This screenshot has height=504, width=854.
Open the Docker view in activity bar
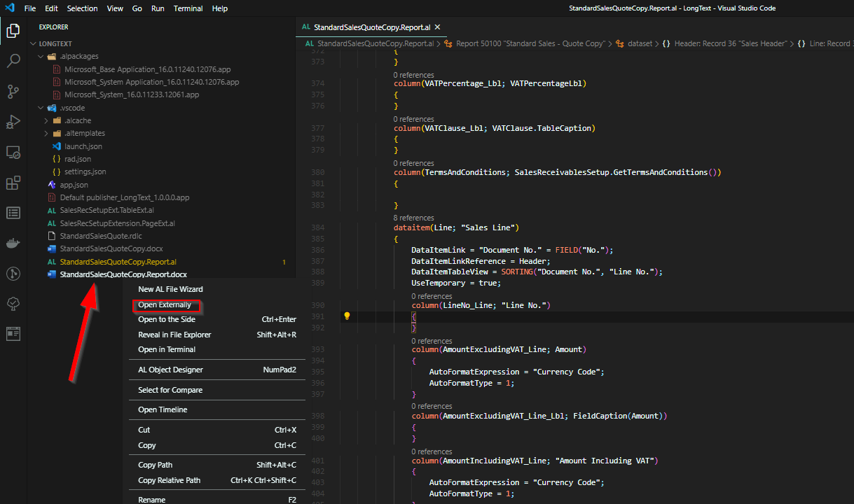pyautogui.click(x=13, y=243)
